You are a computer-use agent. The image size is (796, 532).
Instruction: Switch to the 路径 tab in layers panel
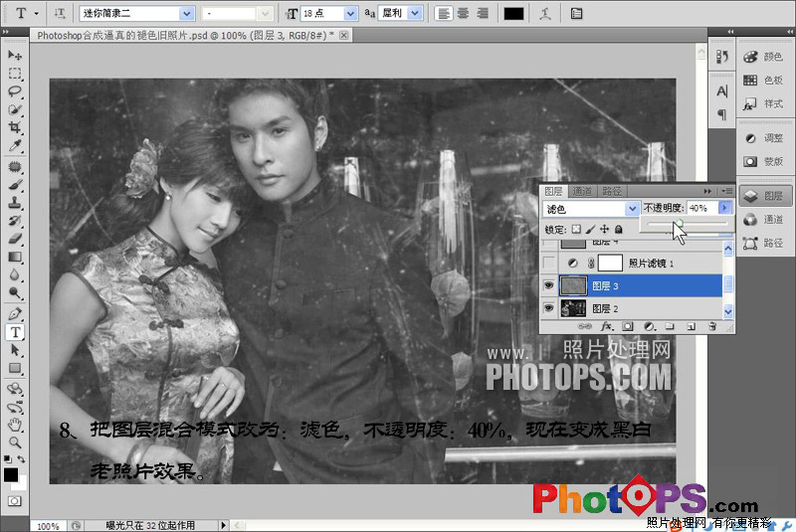point(611,191)
